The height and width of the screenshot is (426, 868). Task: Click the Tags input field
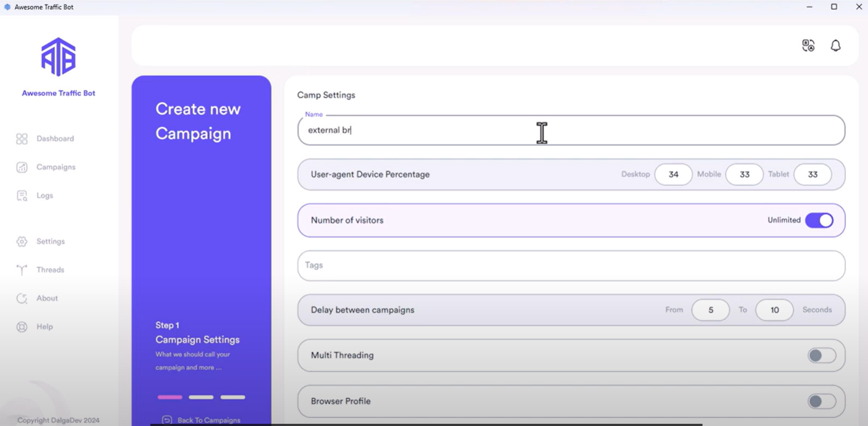[571, 265]
